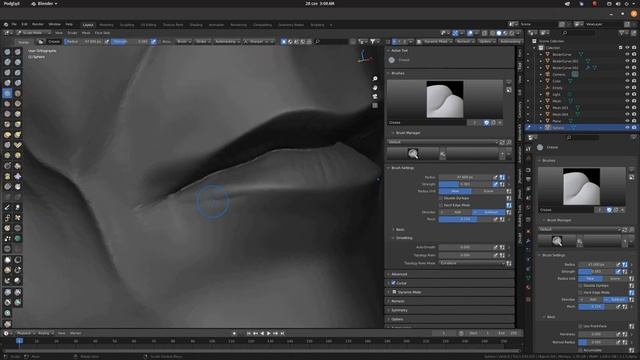Viewport: 640px width, 360px height.
Task: Select ModelCurve.001 in the outliner
Action: click(565, 61)
